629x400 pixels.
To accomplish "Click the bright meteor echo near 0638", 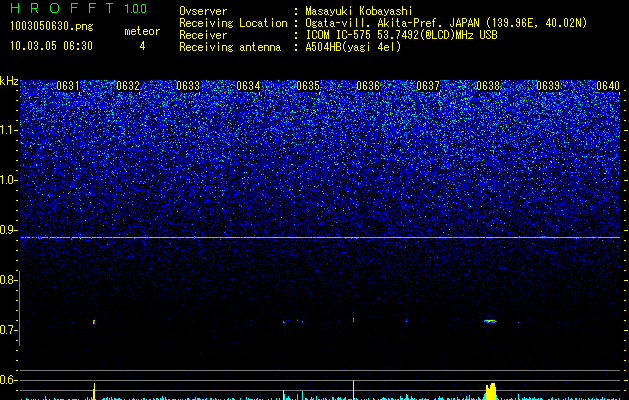I will click(x=490, y=321).
